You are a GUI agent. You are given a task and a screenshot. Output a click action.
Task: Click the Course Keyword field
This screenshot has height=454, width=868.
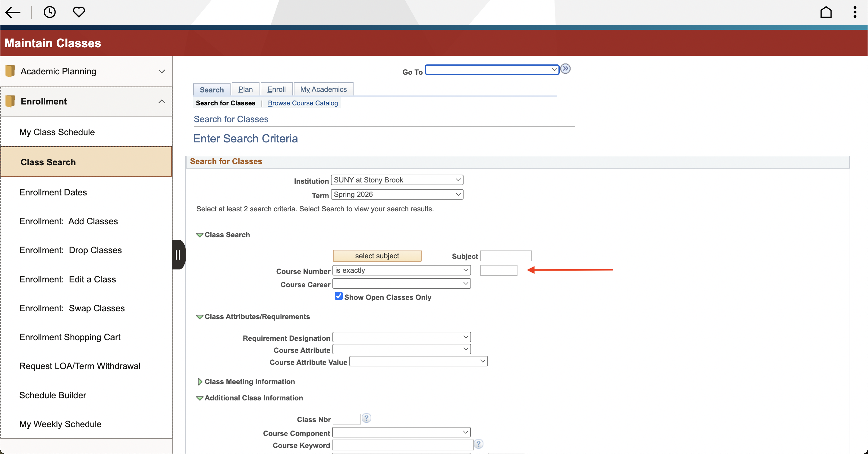403,445
